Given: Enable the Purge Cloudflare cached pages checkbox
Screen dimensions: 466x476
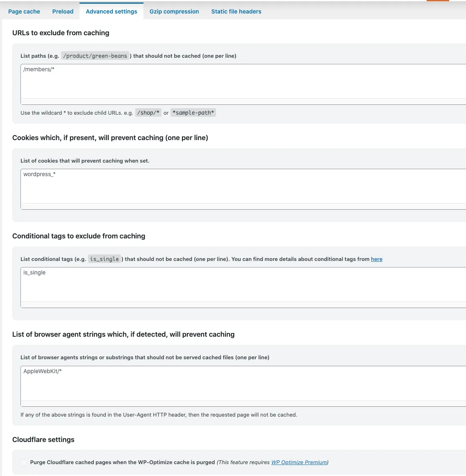Looking at the screenshot, I should coord(24,462).
